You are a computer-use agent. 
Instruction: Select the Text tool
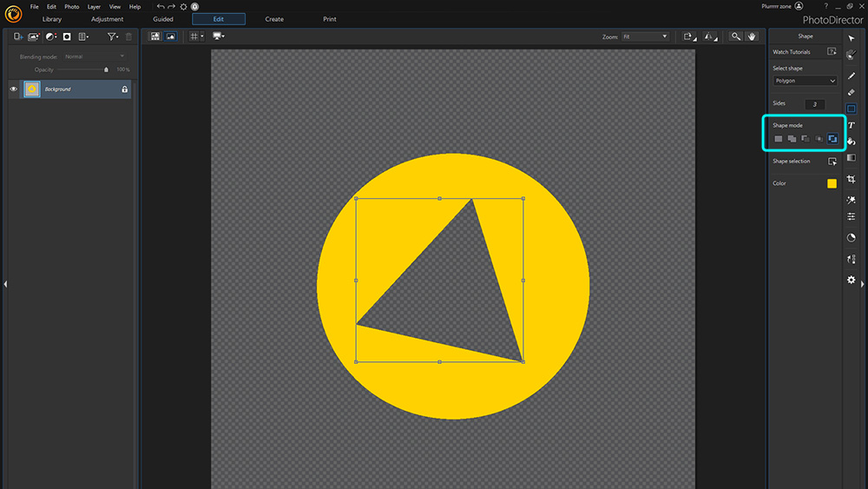pyautogui.click(x=852, y=125)
